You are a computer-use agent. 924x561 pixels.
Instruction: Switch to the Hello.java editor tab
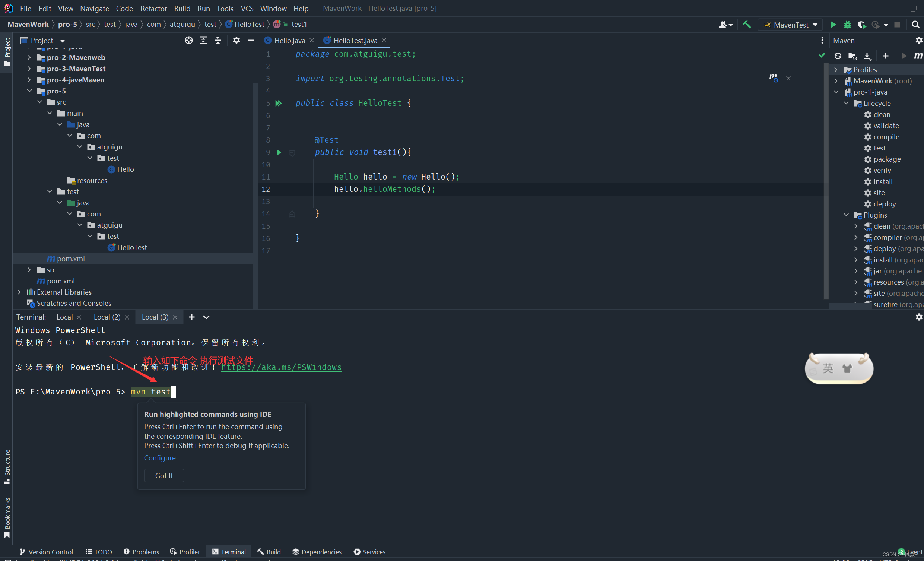coord(289,41)
